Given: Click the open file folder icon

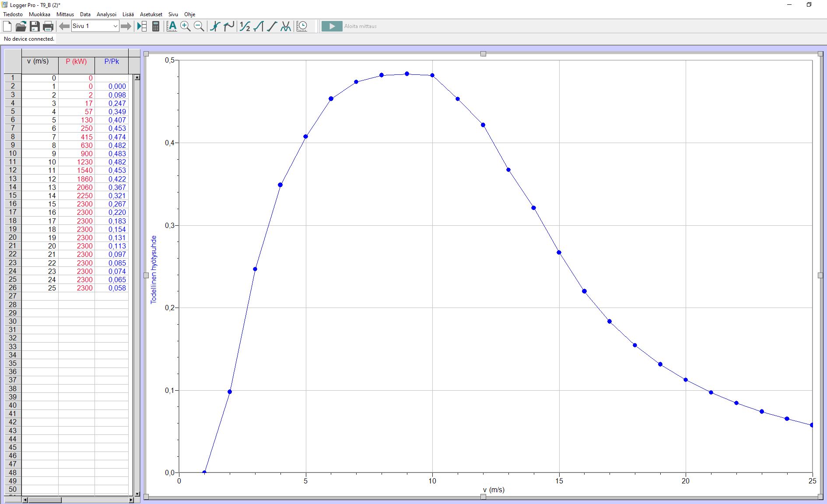Looking at the screenshot, I should pos(21,26).
